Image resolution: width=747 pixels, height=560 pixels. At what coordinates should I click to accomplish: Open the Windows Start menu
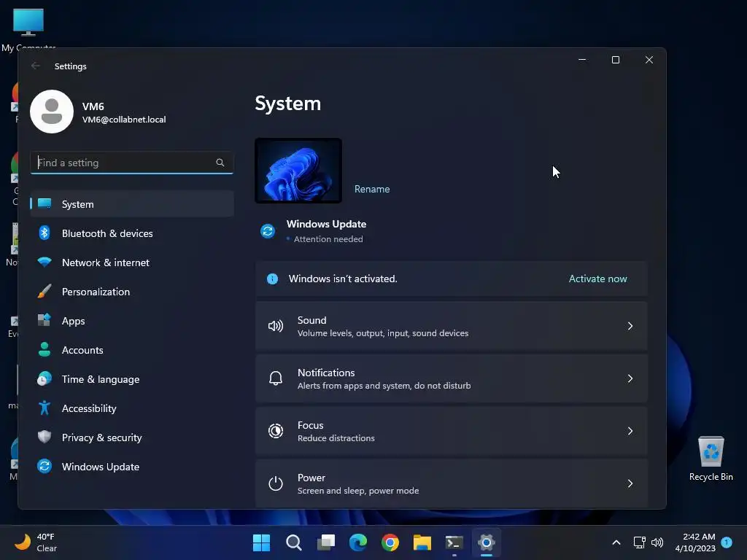point(261,542)
